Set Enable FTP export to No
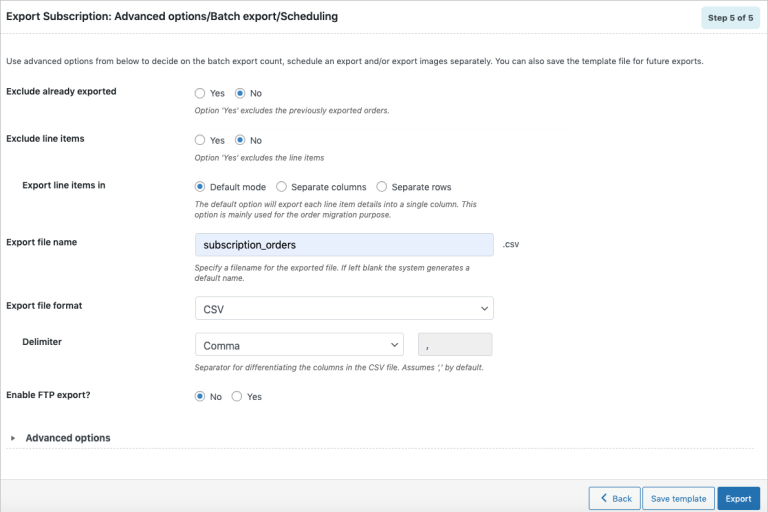Viewport: 768px width, 512px height. 200,396
